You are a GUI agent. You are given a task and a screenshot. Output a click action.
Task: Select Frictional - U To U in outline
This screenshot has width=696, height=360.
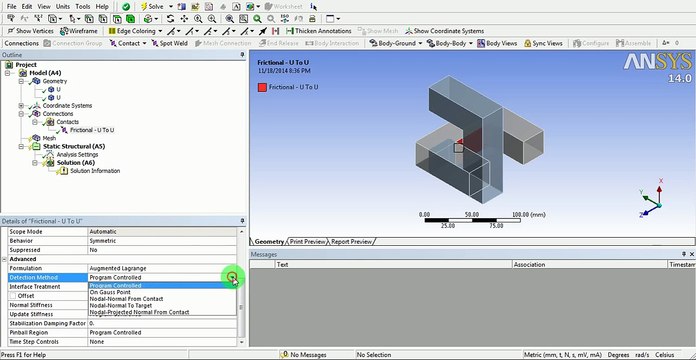tap(92, 130)
